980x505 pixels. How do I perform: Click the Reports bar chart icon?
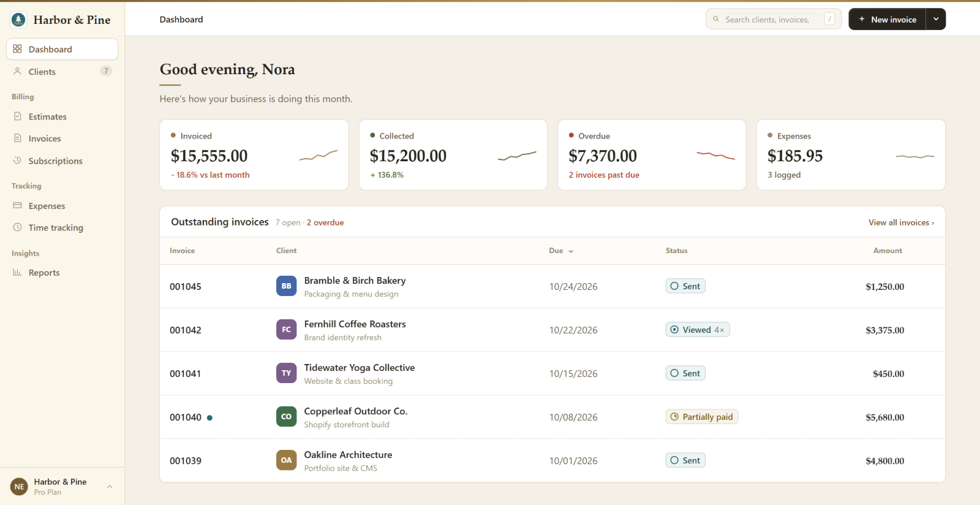(x=17, y=272)
